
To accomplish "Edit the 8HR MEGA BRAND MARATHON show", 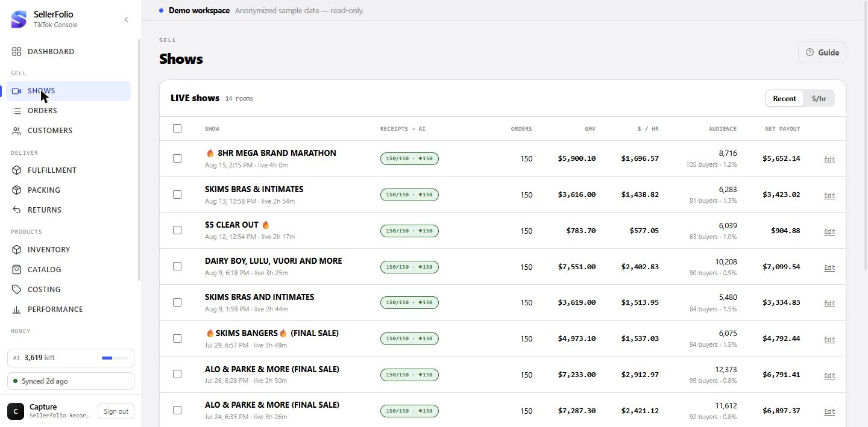I will point(829,159).
